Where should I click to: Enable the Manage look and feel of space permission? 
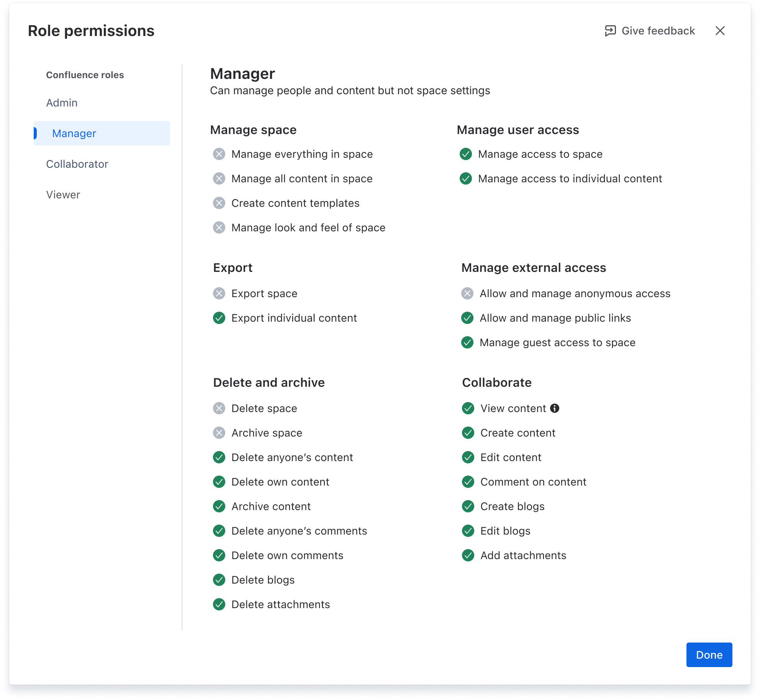pos(219,227)
